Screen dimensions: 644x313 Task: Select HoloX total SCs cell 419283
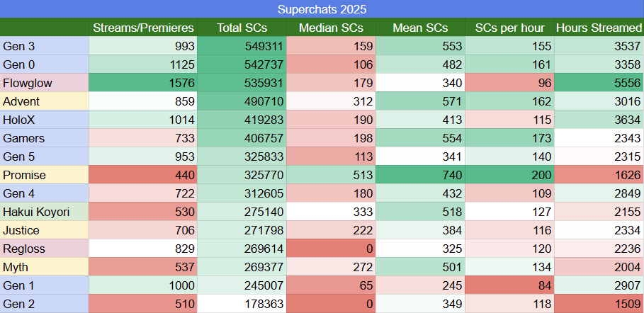[x=242, y=120]
